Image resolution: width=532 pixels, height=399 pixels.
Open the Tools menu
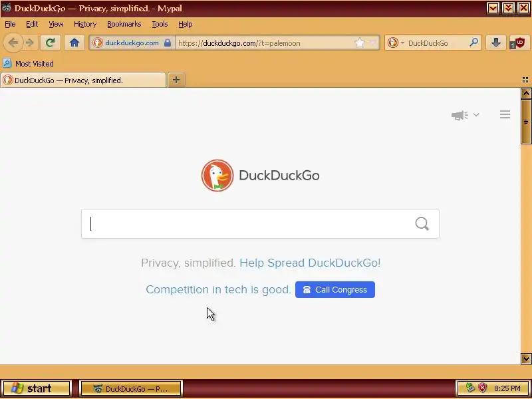point(160,24)
